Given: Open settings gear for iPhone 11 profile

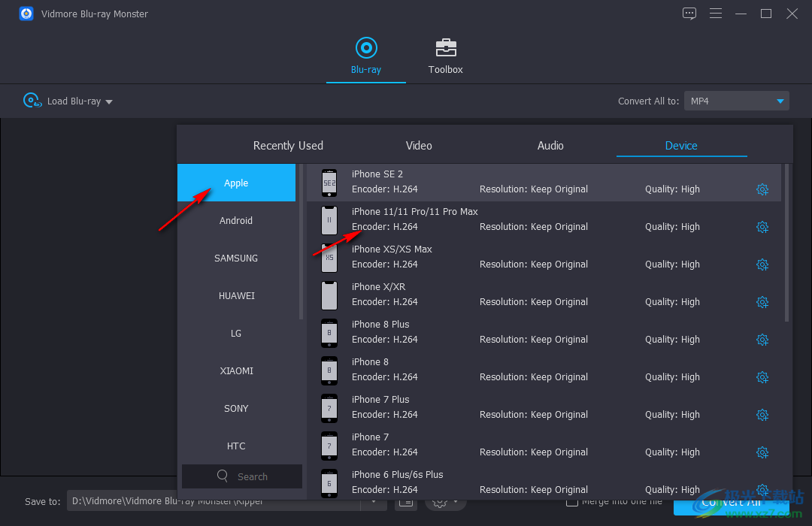Looking at the screenshot, I should point(762,227).
